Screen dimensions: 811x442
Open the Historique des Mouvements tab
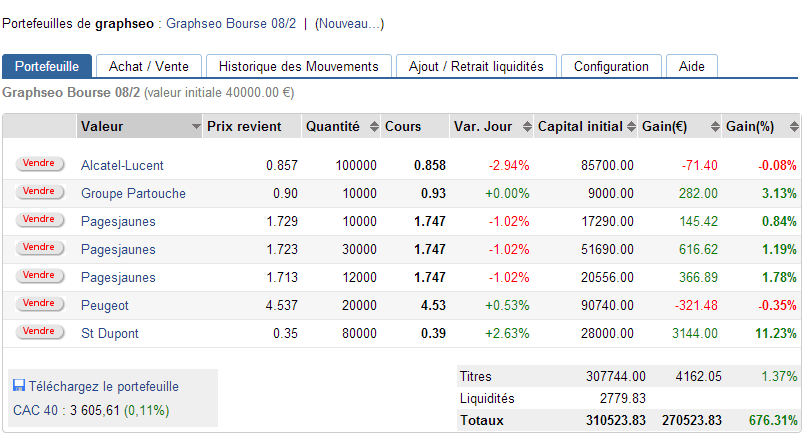pyautogui.click(x=298, y=66)
